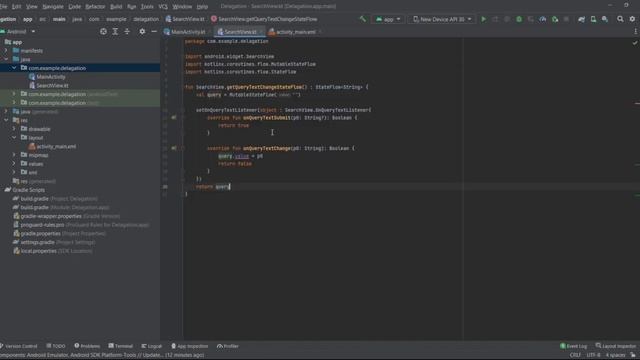Open the VCS menu
This screenshot has width=640, height=360.
click(163, 6)
